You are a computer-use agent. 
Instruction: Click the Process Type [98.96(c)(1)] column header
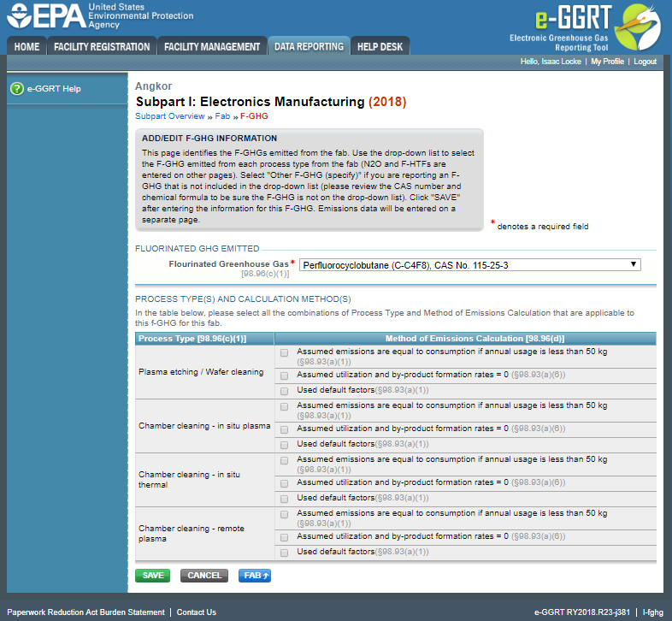(204, 339)
